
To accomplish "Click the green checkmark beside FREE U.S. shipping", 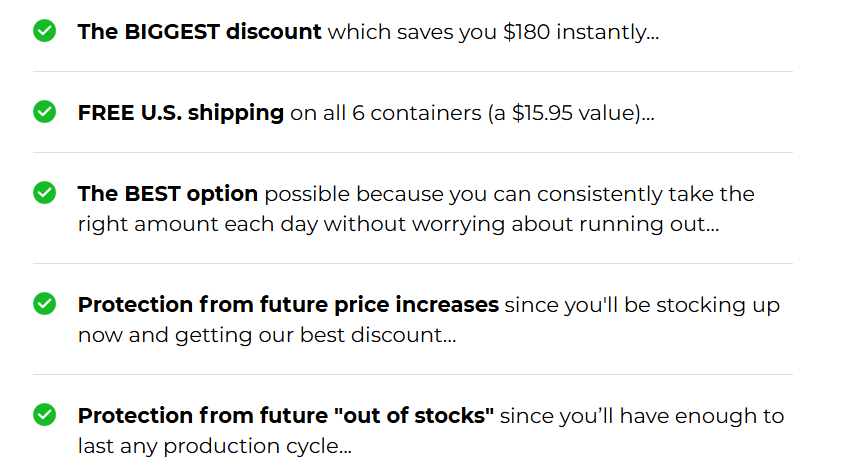I will coord(44,112).
